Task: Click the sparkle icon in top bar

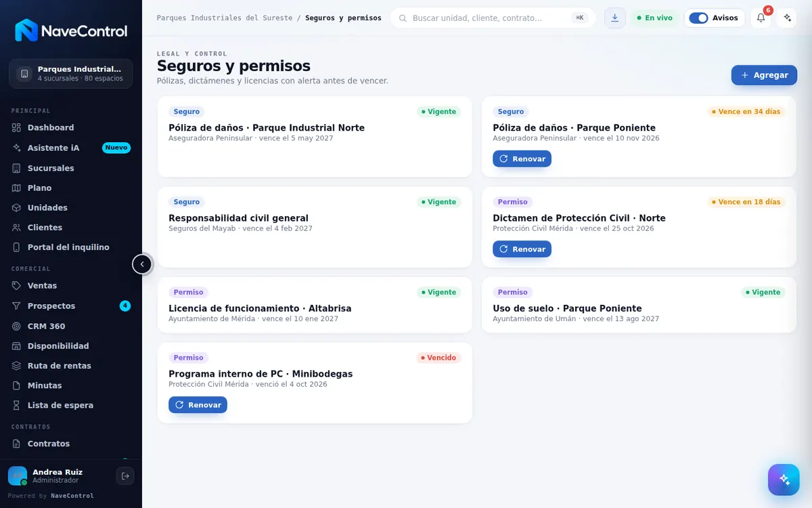Action: (x=786, y=18)
